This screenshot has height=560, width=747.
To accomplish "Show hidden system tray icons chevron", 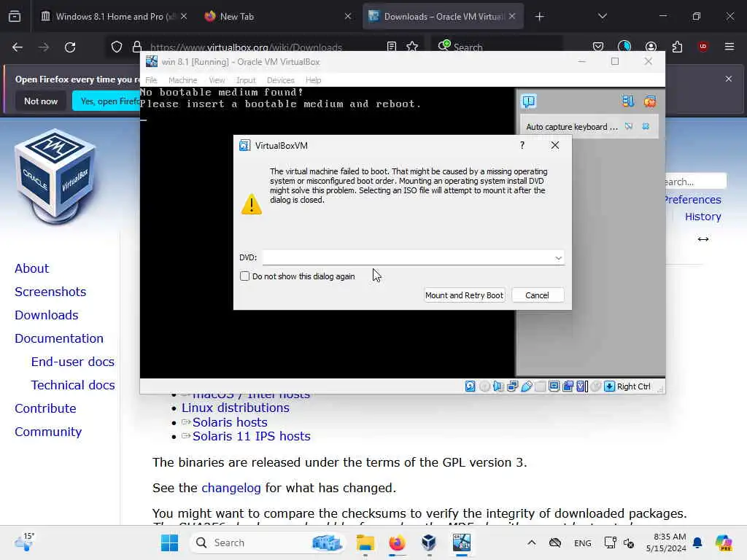I will (x=532, y=542).
